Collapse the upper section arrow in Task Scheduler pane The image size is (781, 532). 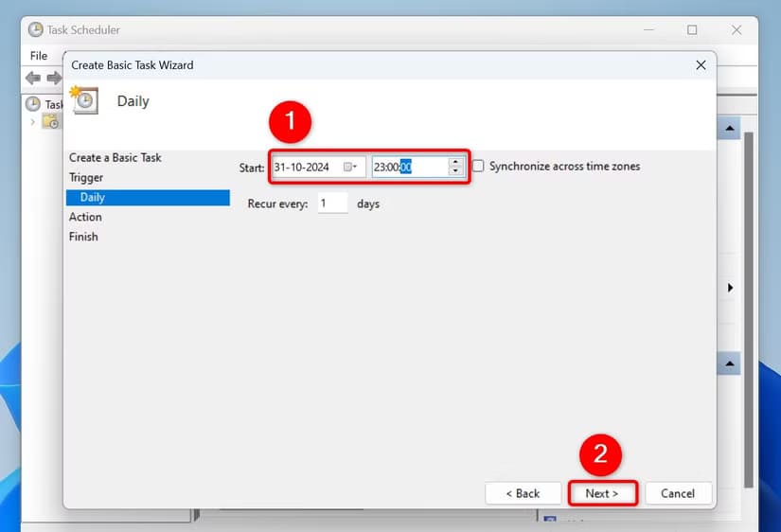pyautogui.click(x=730, y=128)
